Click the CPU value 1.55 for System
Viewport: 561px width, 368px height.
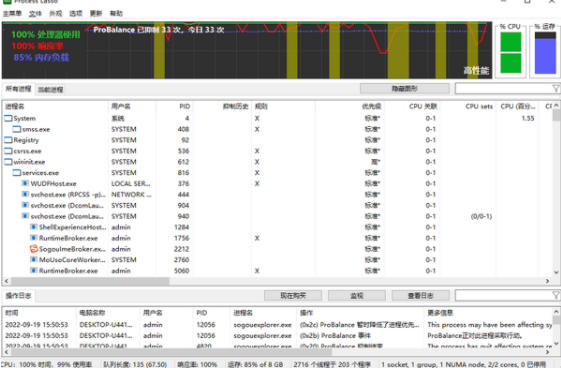click(x=528, y=118)
